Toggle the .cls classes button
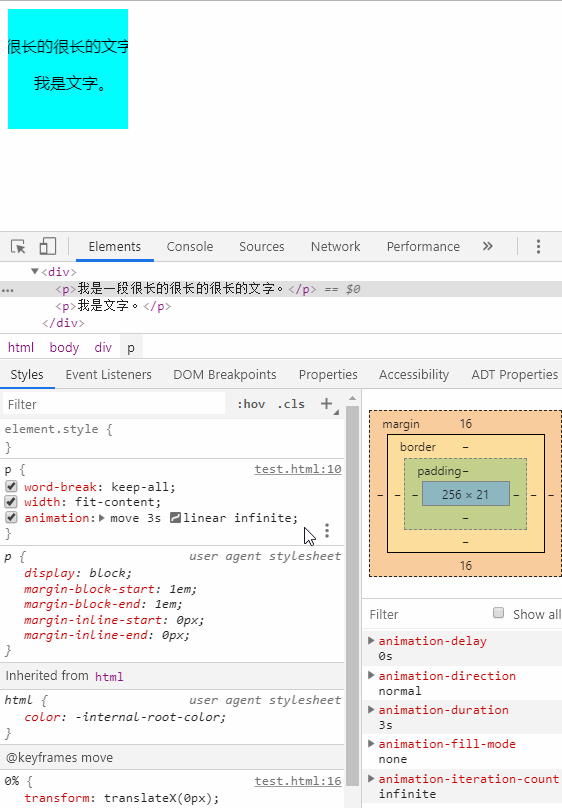Image resolution: width=562 pixels, height=808 pixels. [291, 404]
